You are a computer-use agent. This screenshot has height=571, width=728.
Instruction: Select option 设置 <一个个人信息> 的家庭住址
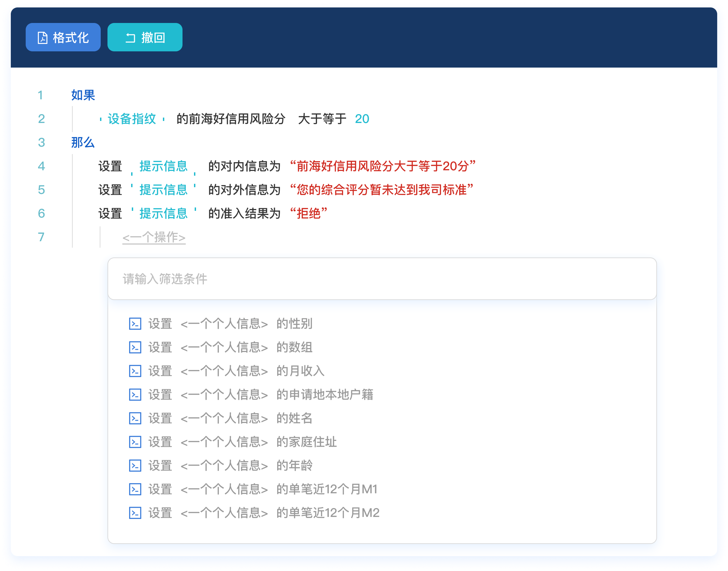point(233,442)
